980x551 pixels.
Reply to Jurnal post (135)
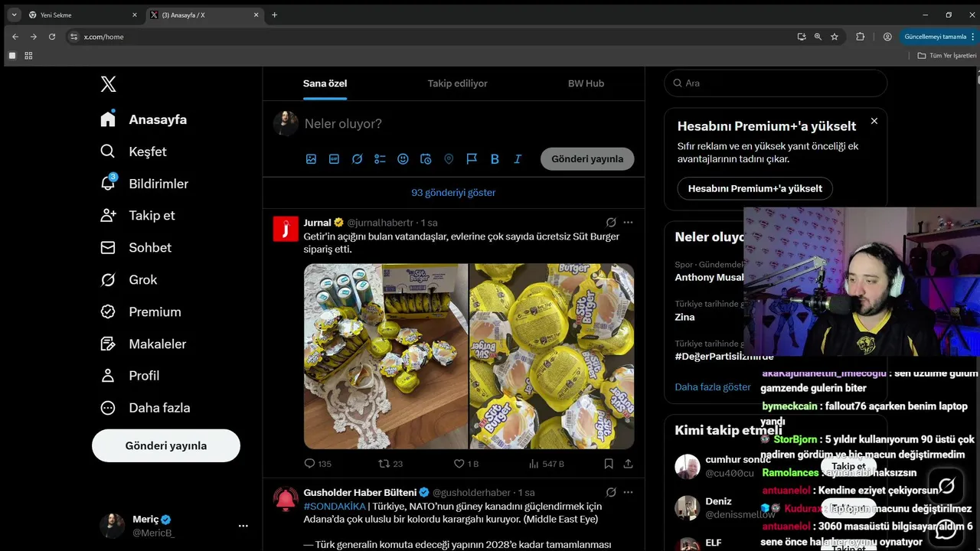coord(318,464)
